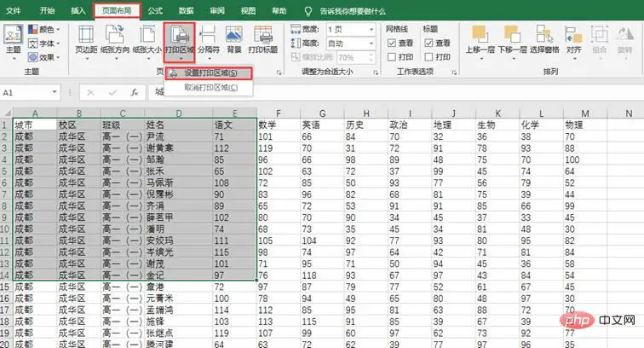Click Tell Me search box (告诉我你想要做什么)

click(353, 11)
